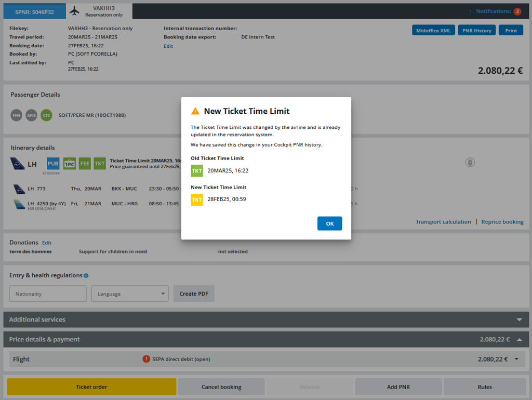Click the green FEE icon
Image resolution: width=532 pixels, height=400 pixels.
click(x=85, y=164)
